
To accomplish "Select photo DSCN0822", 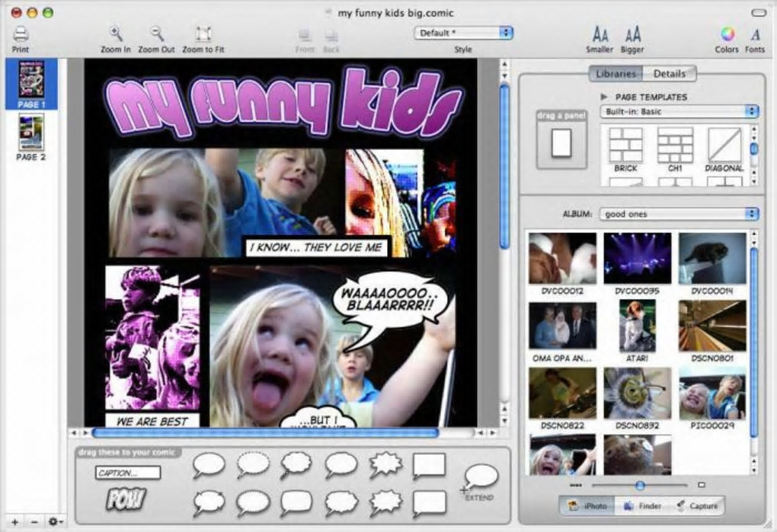I will [562, 393].
